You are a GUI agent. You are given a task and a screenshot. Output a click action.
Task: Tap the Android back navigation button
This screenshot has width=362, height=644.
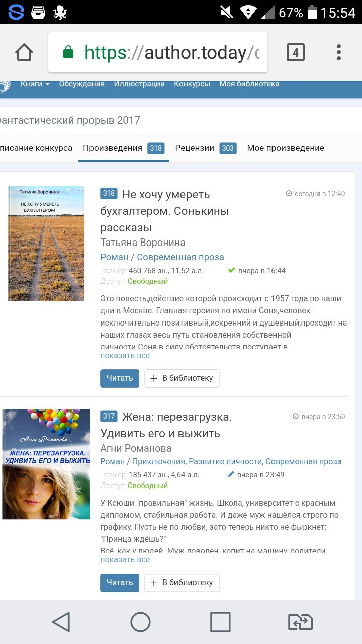click(61, 622)
